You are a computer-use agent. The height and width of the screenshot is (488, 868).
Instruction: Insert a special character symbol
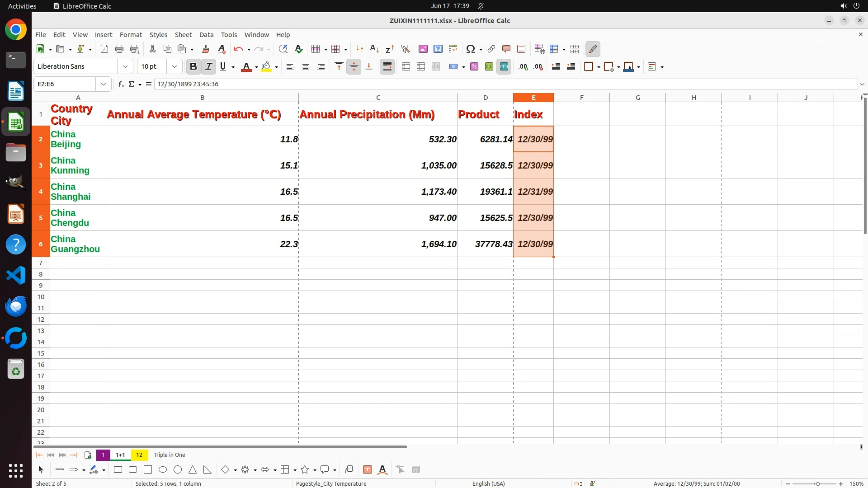tap(470, 49)
